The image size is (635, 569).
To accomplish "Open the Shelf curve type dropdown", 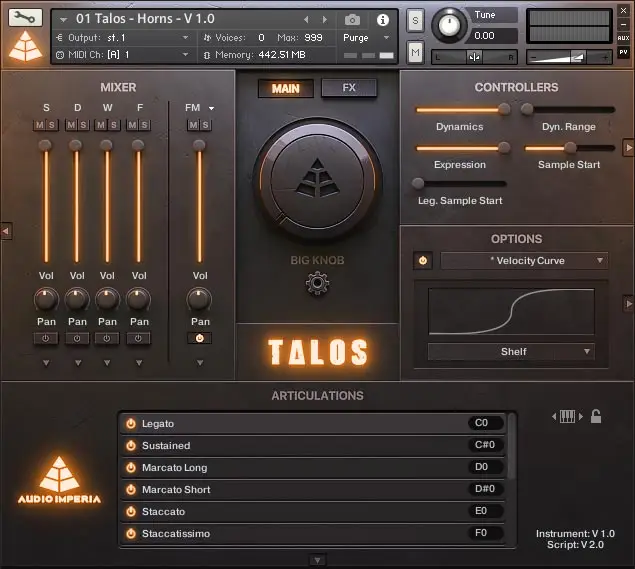I will 511,352.
